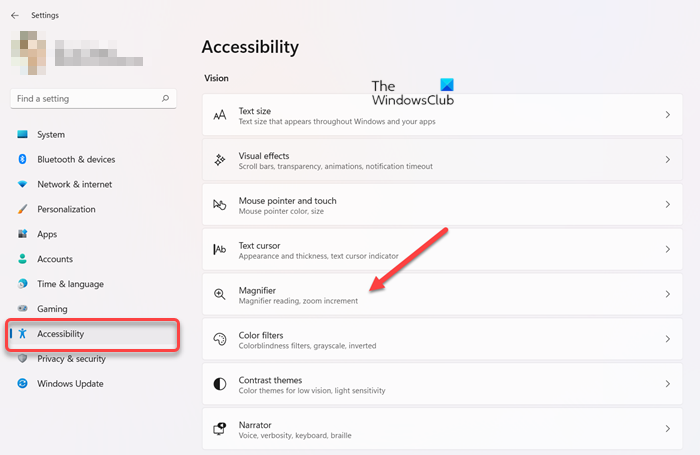Open Narrator chevron arrow
The width and height of the screenshot is (700, 455).
point(667,429)
